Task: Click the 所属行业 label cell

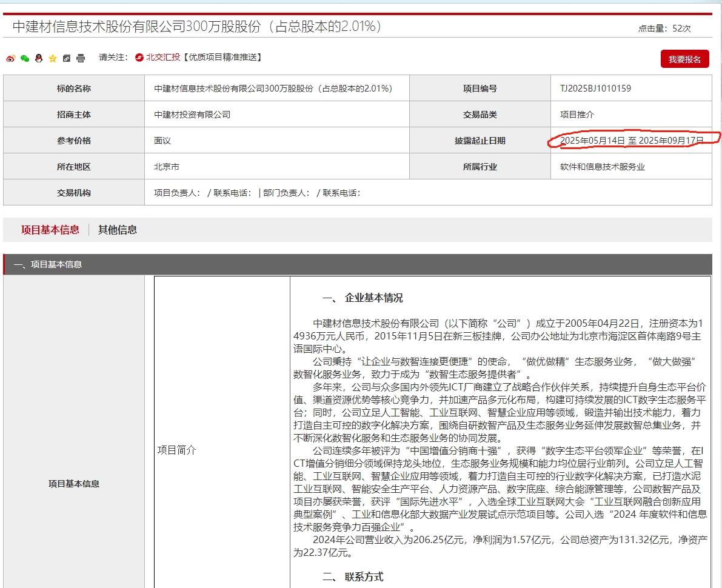Action: pyautogui.click(x=480, y=167)
